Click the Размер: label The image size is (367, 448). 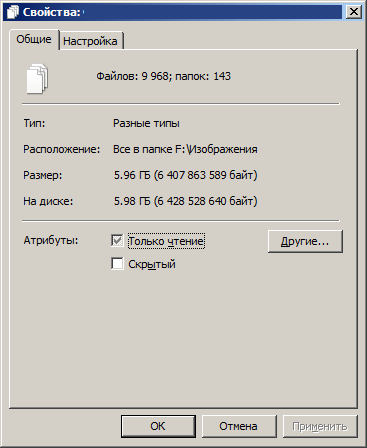tap(42, 175)
